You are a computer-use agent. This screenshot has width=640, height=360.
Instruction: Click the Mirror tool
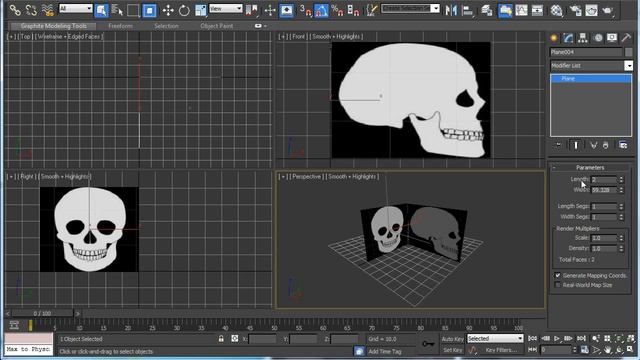pyautogui.click(x=451, y=10)
